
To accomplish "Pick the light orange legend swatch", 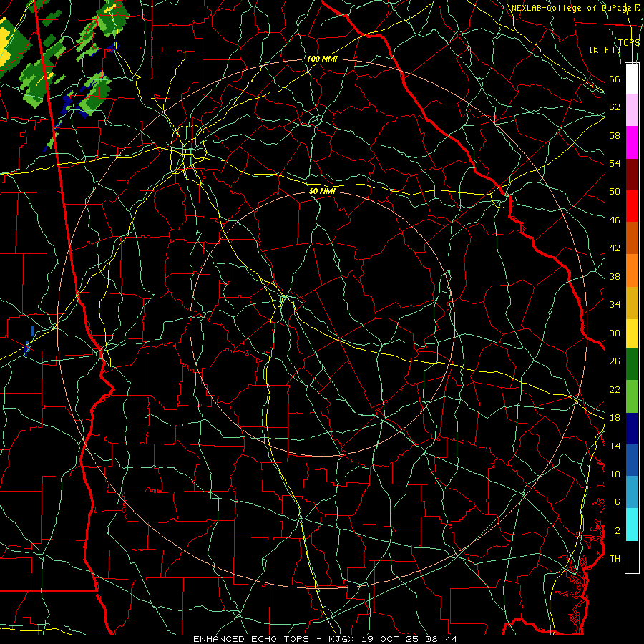I will 632,270.
